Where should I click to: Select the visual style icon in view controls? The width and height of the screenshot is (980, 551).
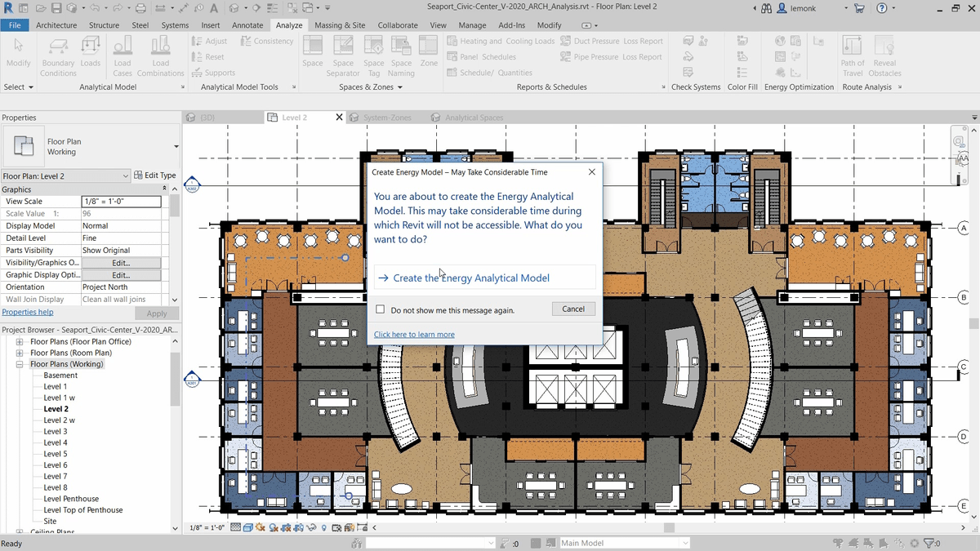click(x=249, y=527)
